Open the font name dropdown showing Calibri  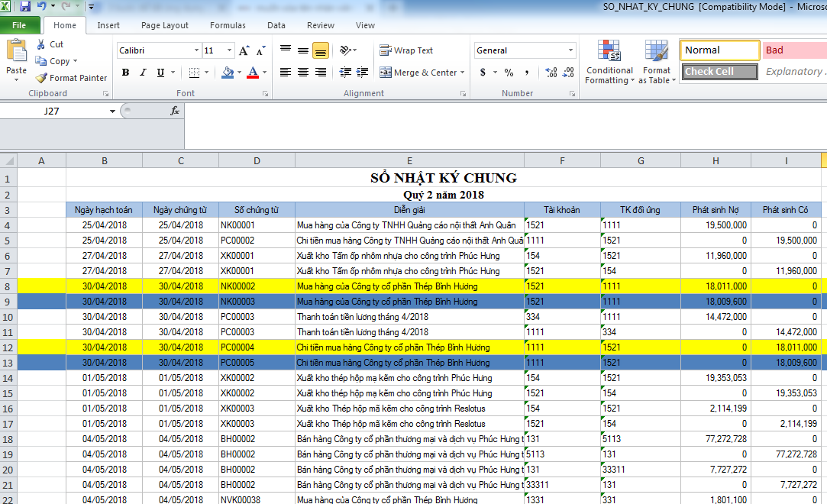[196, 51]
